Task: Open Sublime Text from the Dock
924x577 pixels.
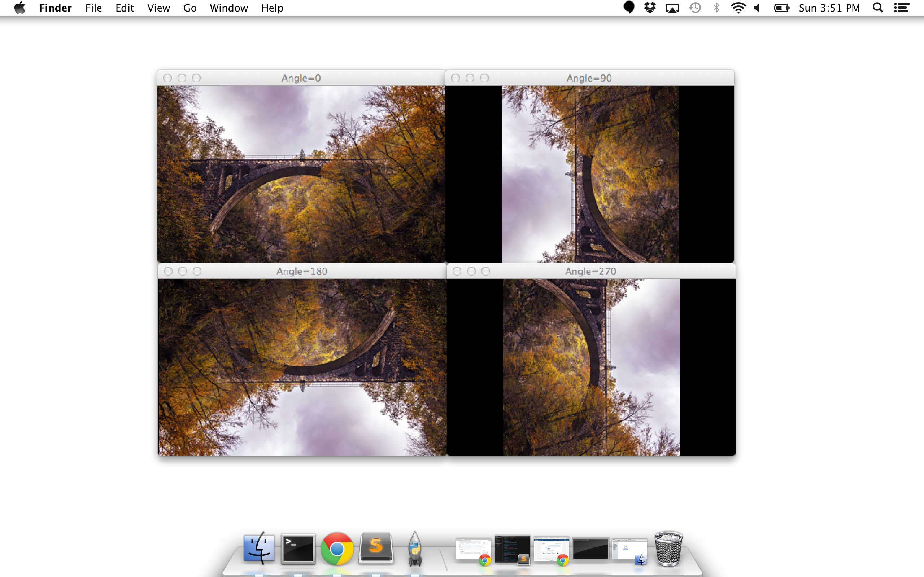Action: pos(376,548)
